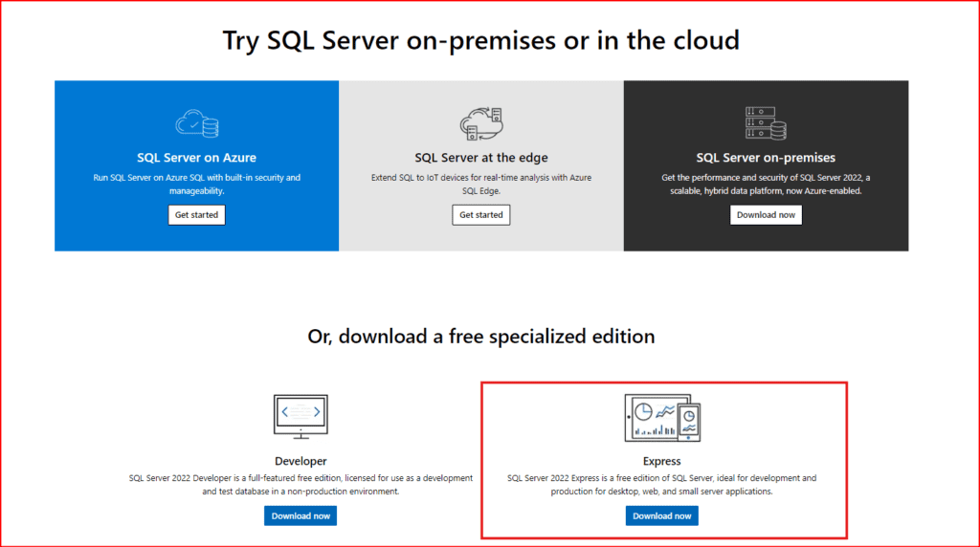Download the Developer edition
The width and height of the screenshot is (980, 547).
[301, 516]
